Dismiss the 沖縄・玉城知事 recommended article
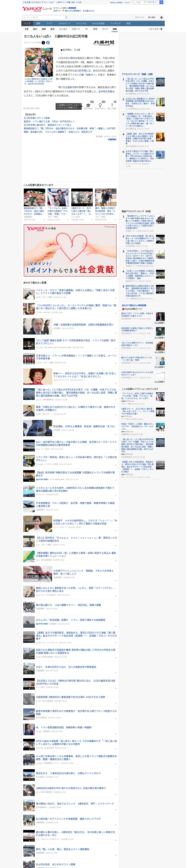Screen dimensions: 186x868 pyautogui.click(x=116, y=333)
